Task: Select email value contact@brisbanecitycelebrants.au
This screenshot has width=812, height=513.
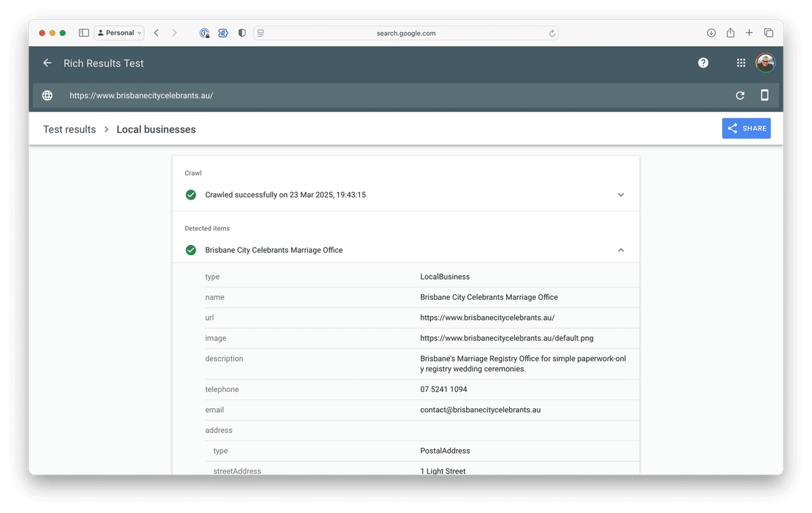Action: click(480, 410)
